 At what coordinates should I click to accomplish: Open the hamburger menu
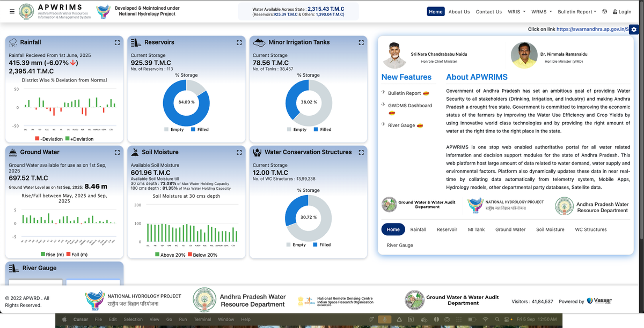(x=12, y=11)
